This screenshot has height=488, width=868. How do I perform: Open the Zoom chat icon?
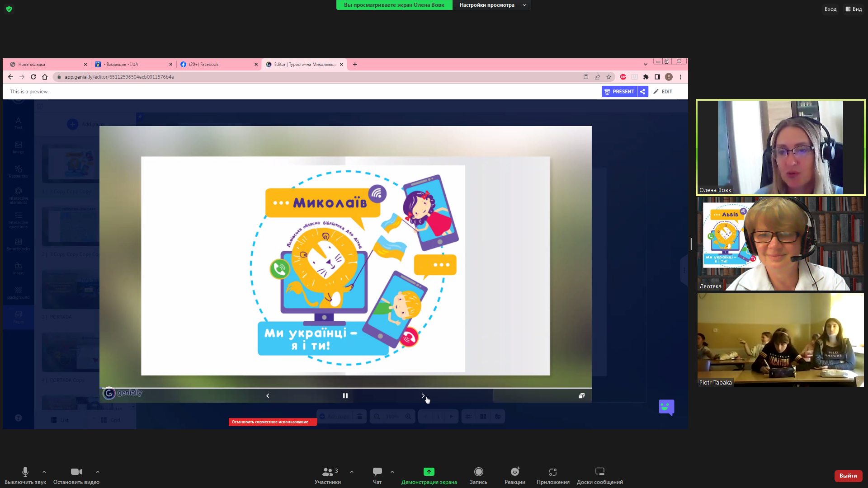click(377, 472)
